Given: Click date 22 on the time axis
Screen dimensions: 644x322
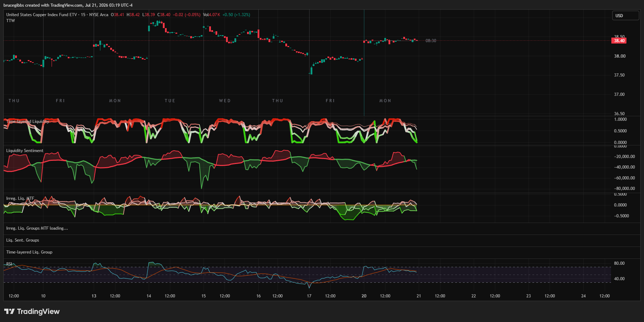Looking at the screenshot, I should click(474, 296).
